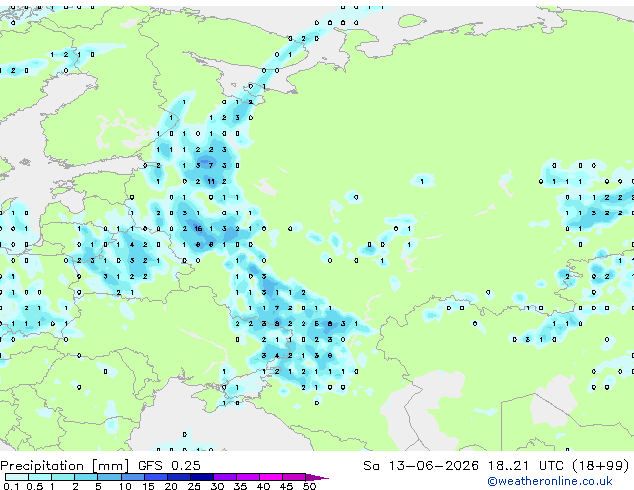Image resolution: width=634 pixels, height=490 pixels.
Task: Click the "18..21 UTC" time range text
Action: pos(525,466)
